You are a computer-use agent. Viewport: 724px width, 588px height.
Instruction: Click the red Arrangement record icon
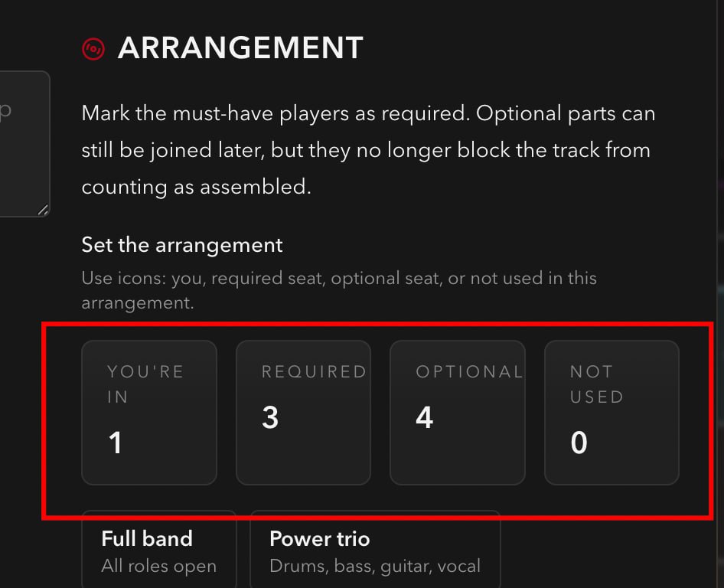pyautogui.click(x=93, y=49)
